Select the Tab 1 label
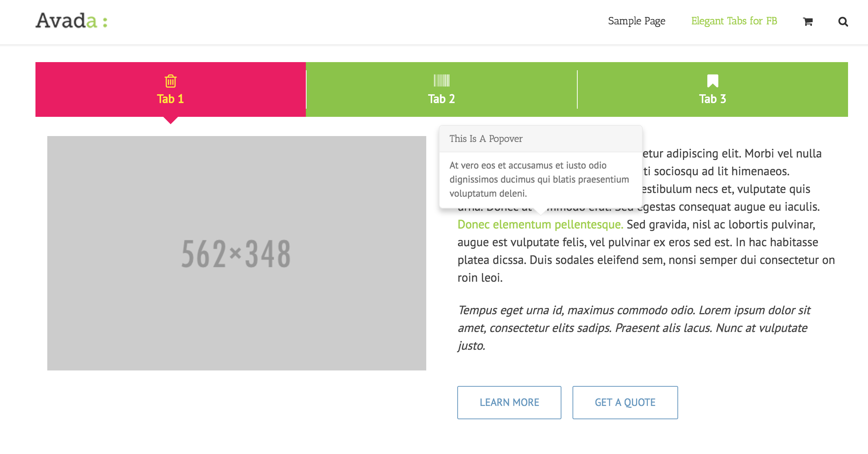Image resolution: width=868 pixels, height=454 pixels. click(x=170, y=99)
